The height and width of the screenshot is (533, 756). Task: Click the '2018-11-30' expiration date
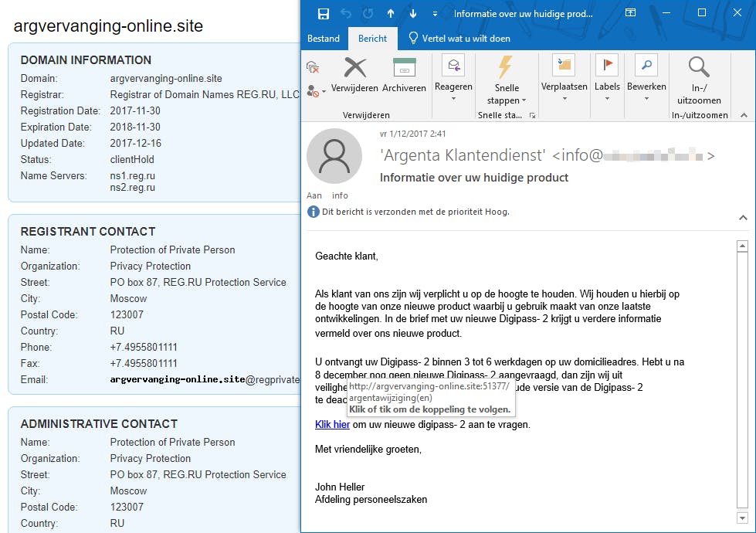pos(135,127)
